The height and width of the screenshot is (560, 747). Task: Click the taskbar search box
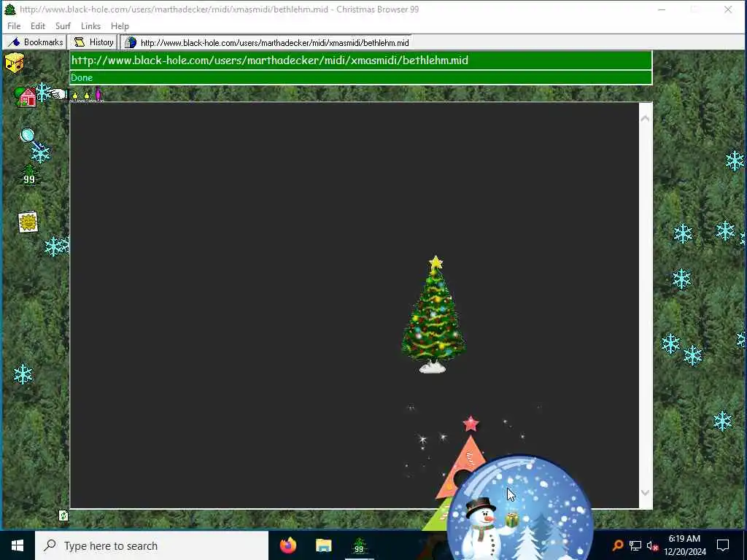pyautogui.click(x=152, y=545)
